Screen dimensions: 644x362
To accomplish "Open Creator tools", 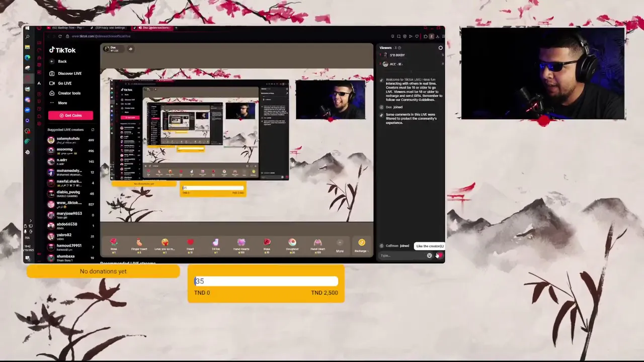I will coord(65,93).
